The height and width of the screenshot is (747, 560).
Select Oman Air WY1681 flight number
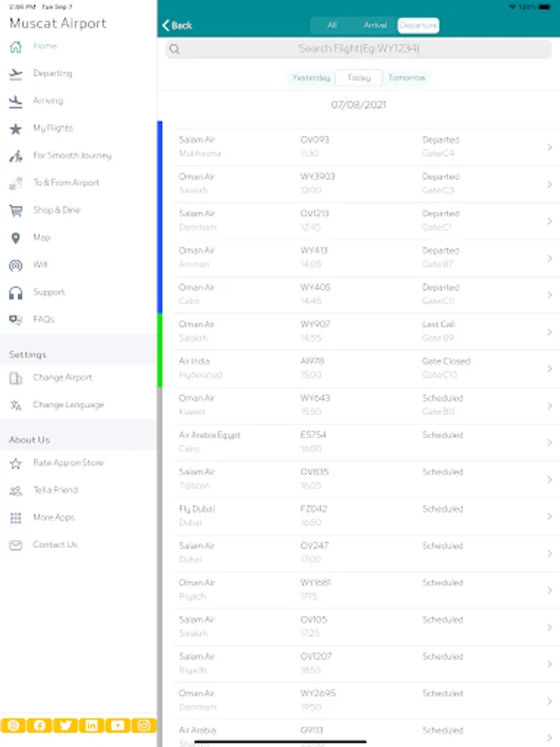[316, 583]
